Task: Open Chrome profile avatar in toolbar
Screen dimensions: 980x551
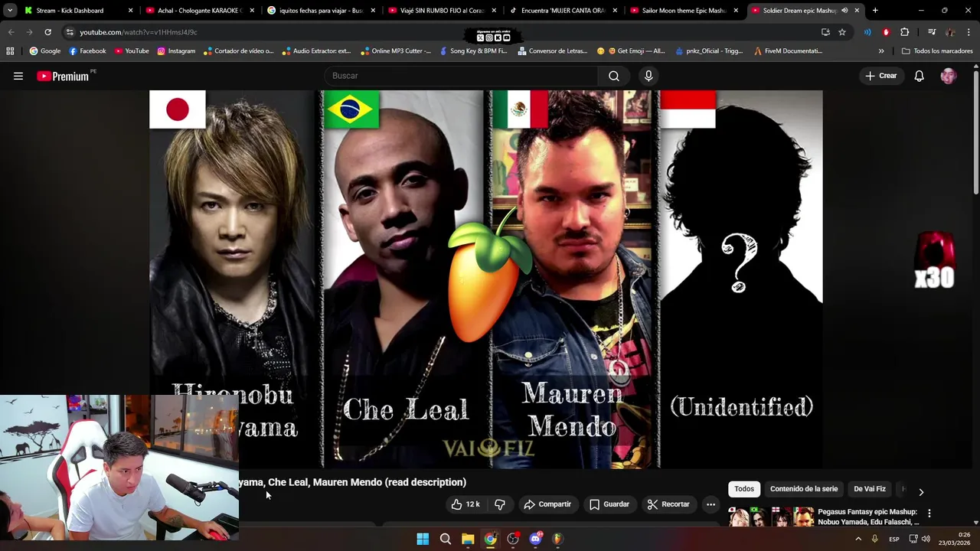Action: coord(950,32)
